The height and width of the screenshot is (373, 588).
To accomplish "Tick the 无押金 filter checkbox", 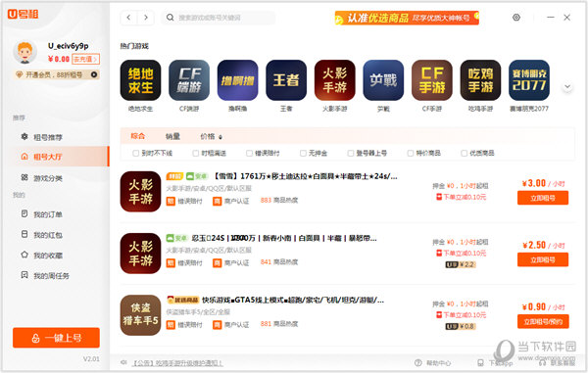I will (x=303, y=153).
